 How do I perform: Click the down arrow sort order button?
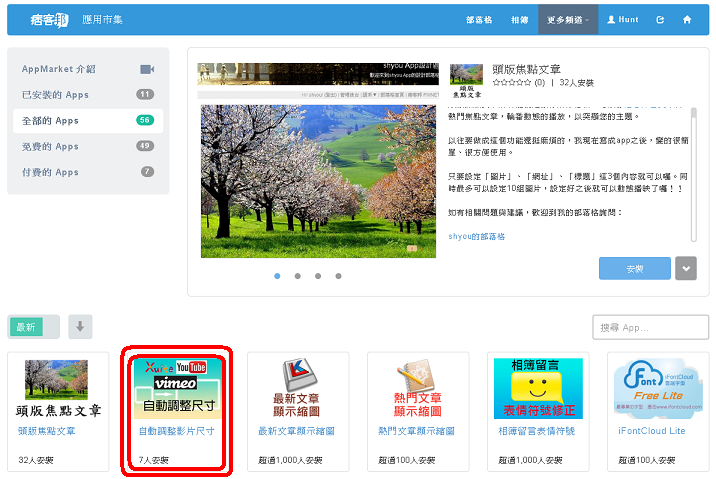pyautogui.click(x=80, y=327)
